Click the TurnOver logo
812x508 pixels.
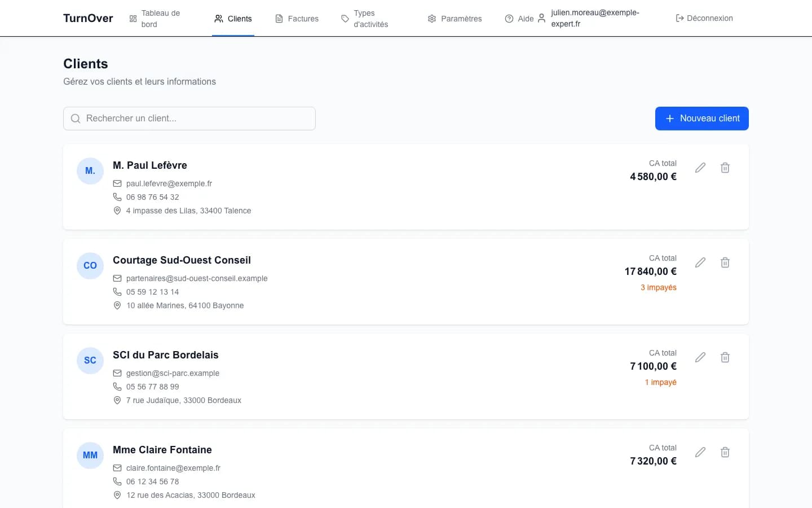point(88,18)
